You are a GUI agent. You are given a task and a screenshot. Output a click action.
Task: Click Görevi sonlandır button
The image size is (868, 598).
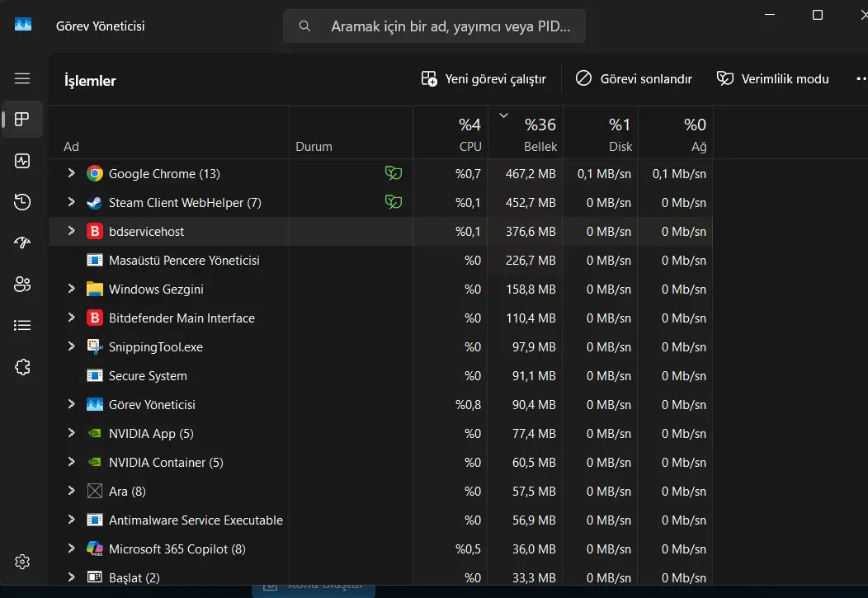[x=634, y=78]
